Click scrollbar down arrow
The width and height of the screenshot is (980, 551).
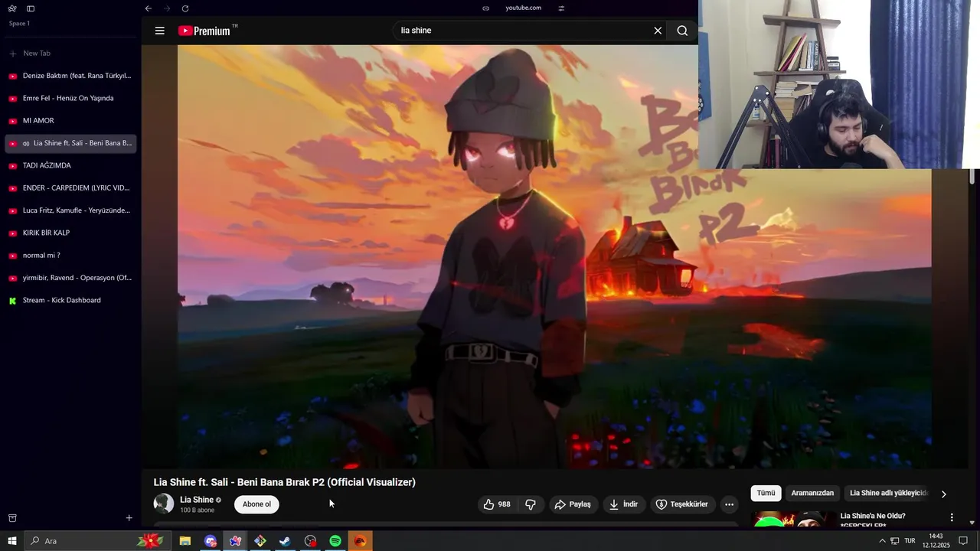click(972, 523)
